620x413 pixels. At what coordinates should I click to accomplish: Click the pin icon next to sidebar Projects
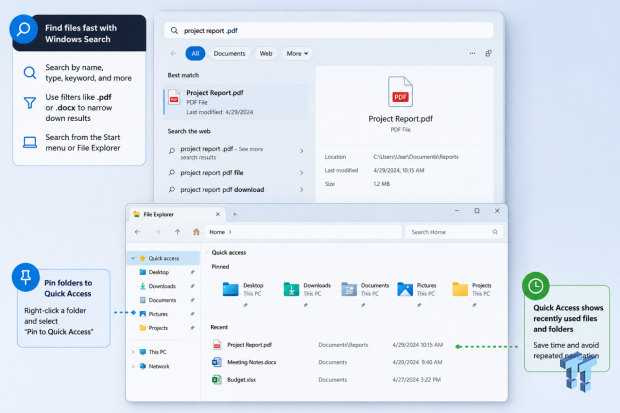tap(192, 328)
